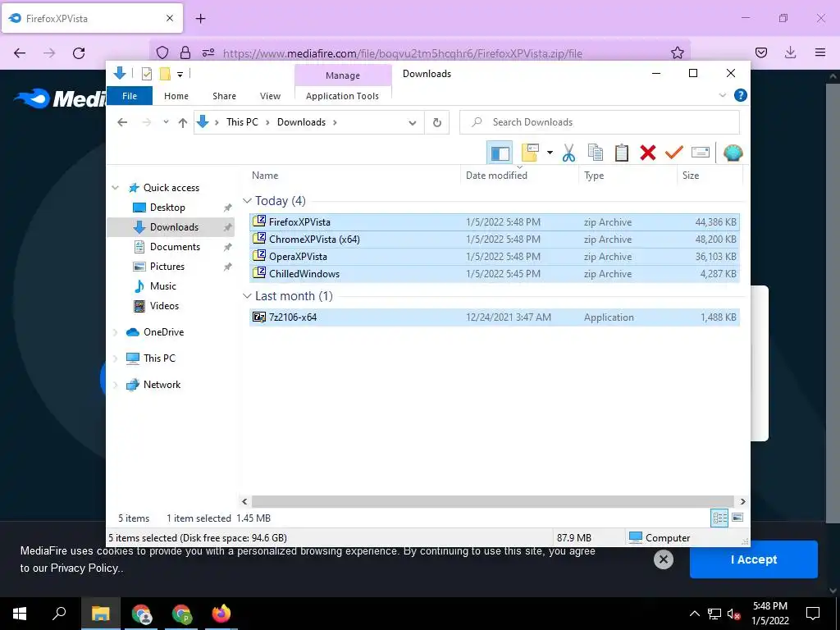Copy the selected files via the toolbar
This screenshot has width=840, height=630.
596,153
